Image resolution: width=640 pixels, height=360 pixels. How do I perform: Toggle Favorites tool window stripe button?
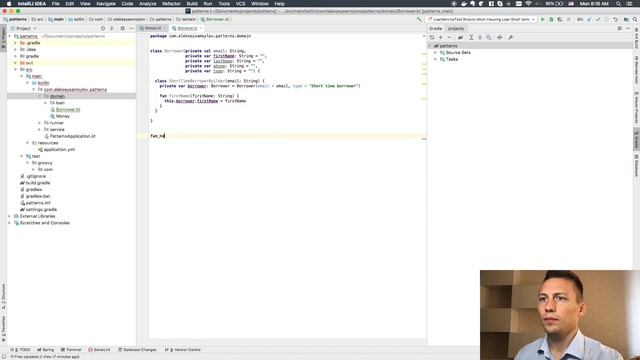click(3, 329)
